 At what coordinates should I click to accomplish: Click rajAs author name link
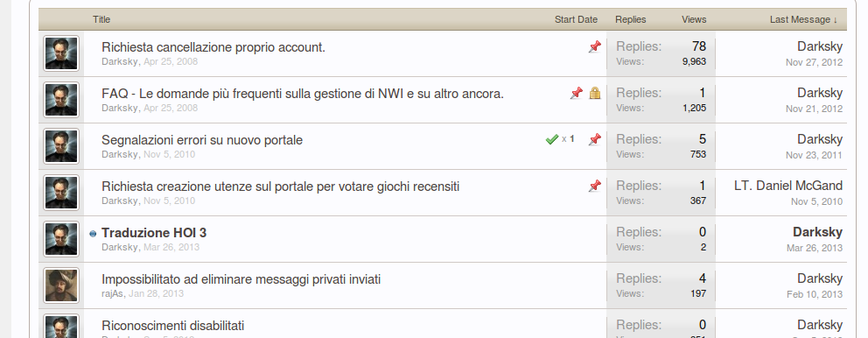112,293
